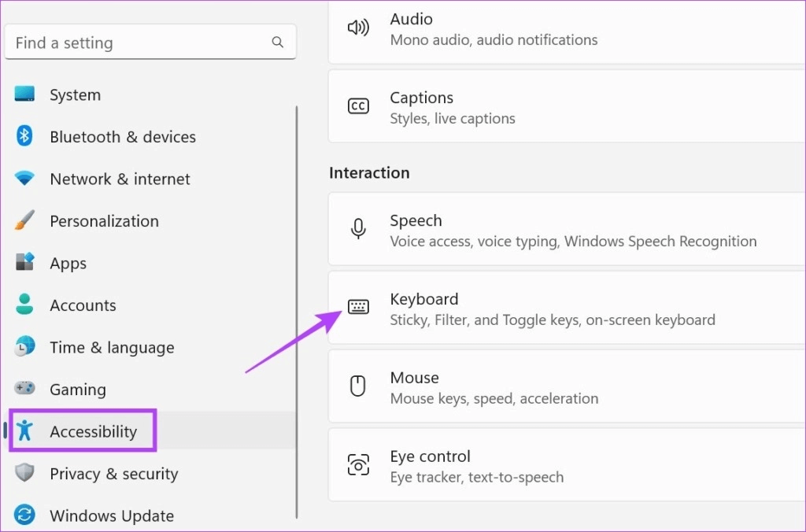
Task: Click the Keyboard icon in Interaction section
Action: point(358,308)
